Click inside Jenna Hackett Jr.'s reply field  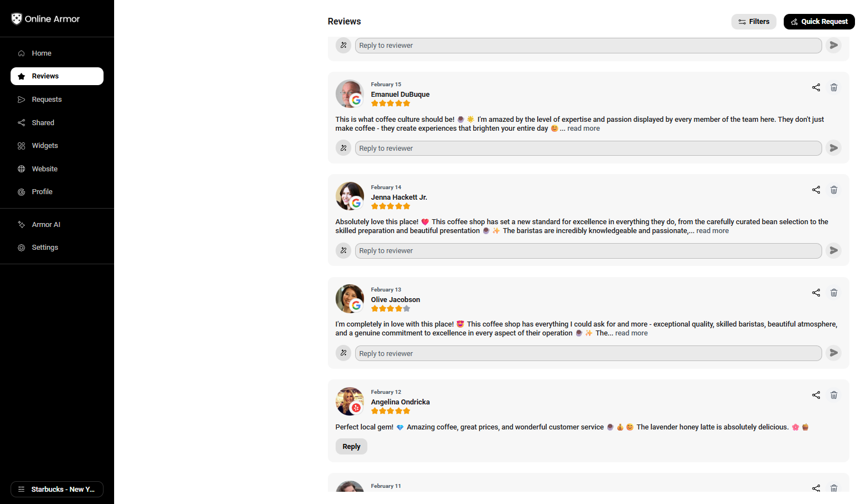click(588, 250)
